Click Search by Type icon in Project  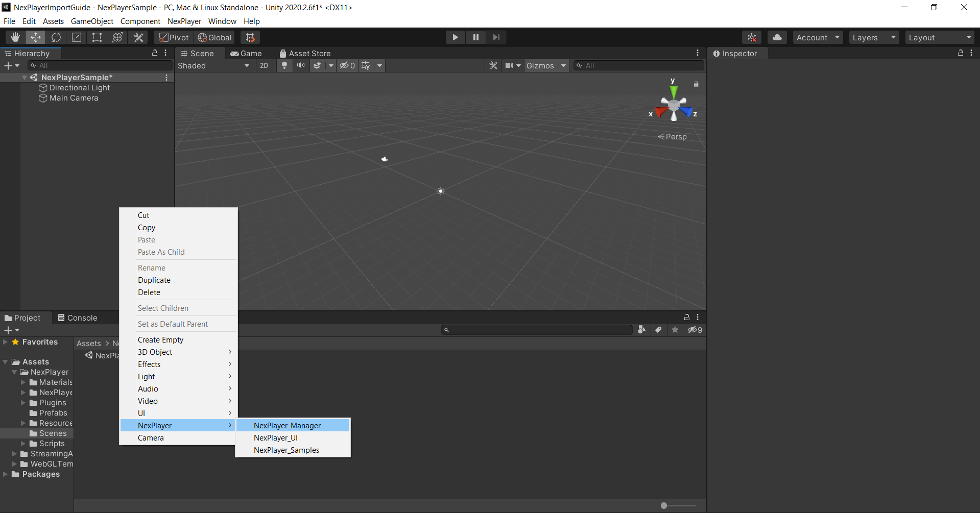tap(642, 330)
